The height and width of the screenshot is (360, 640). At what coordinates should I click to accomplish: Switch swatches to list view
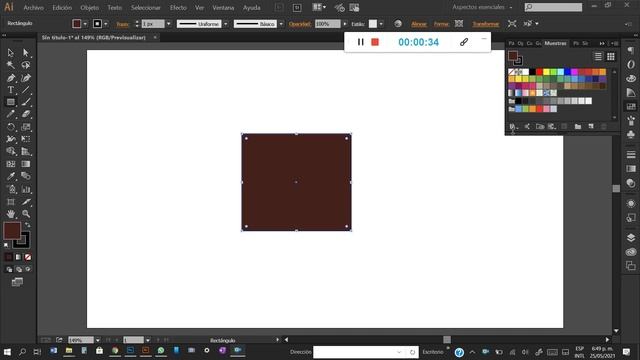598,57
